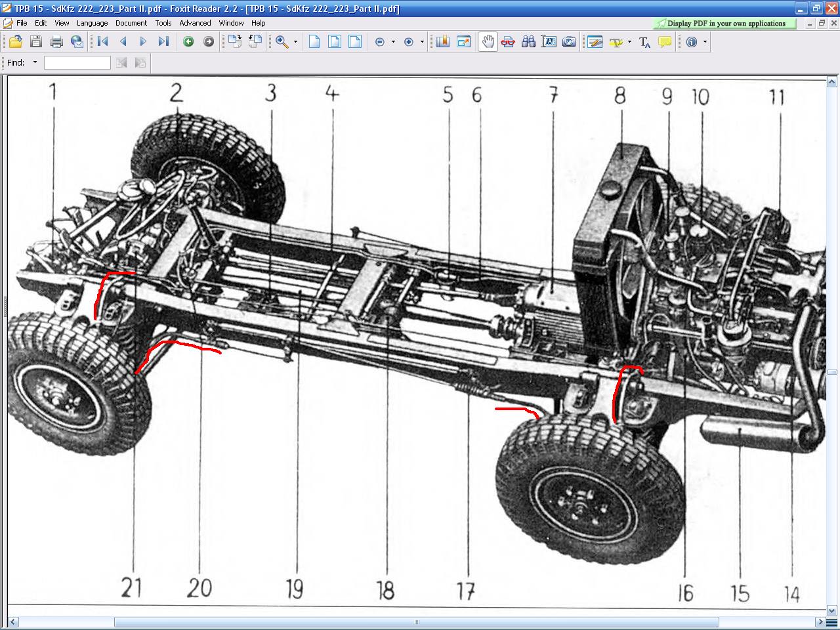The image size is (840, 630).
Task: Click inside the Find text field
Action: tap(77, 63)
